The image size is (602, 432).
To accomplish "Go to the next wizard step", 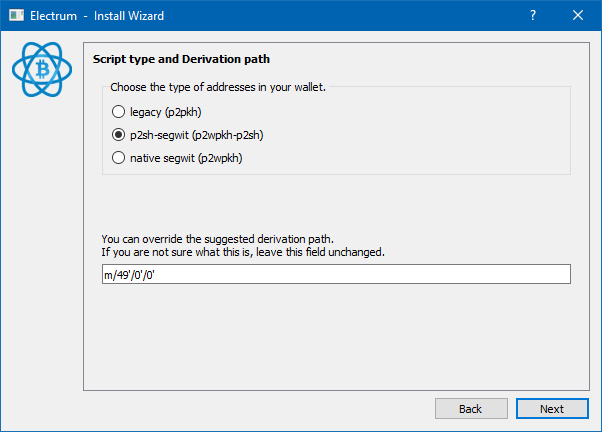I will pos(552,409).
